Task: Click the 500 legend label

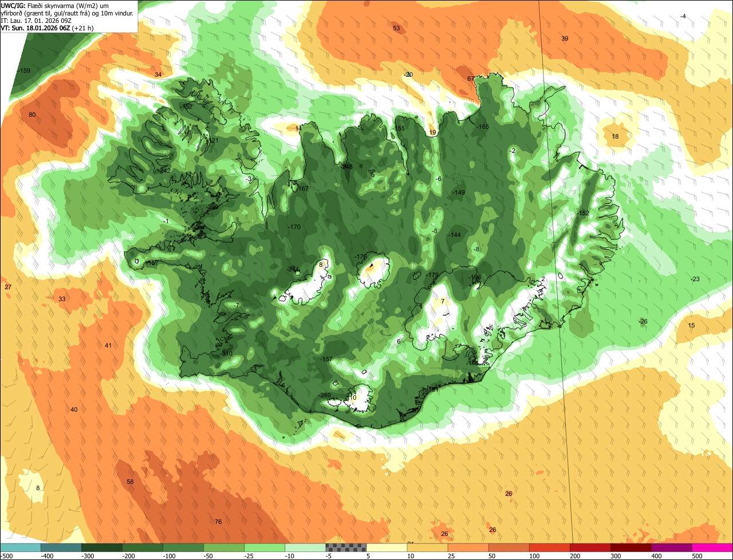Action: [x=697, y=556]
